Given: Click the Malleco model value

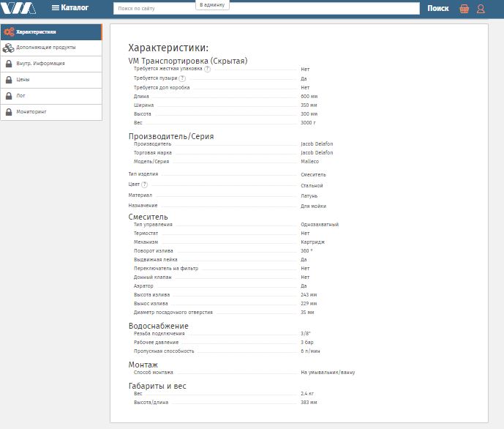Looking at the screenshot, I should click(x=310, y=162).
